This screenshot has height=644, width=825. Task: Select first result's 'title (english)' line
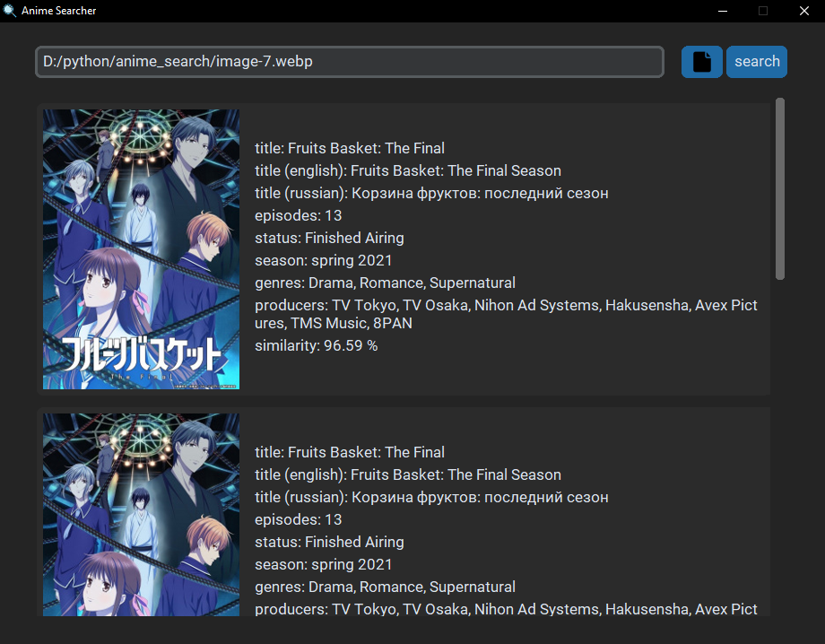[408, 170]
